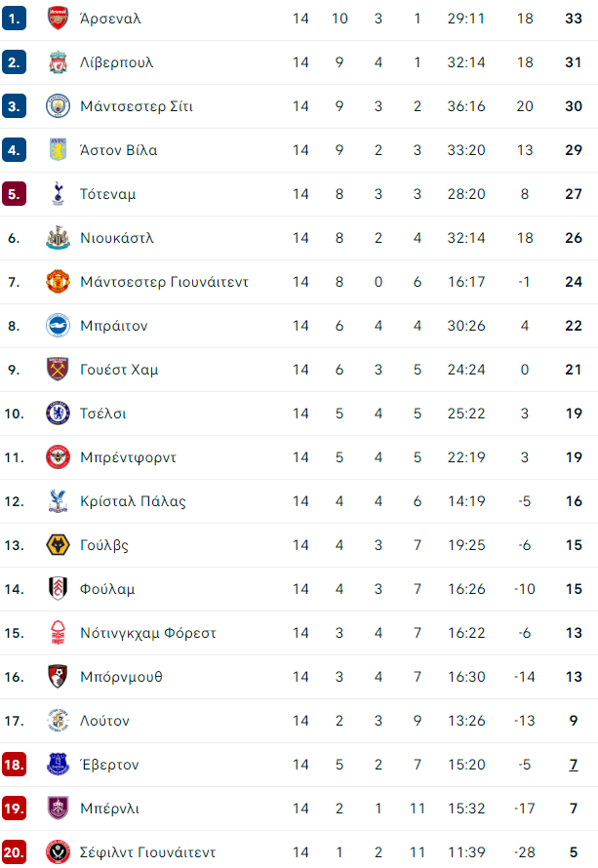Click the red 19 position badge
The height and width of the screenshot is (868, 598).
point(14,809)
